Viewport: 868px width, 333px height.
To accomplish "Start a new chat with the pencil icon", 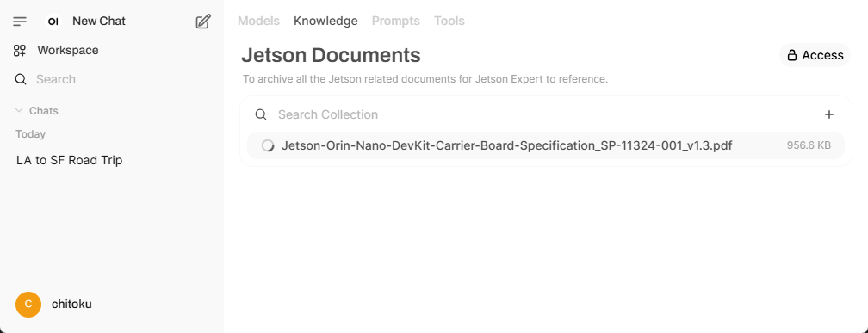I will pos(203,22).
